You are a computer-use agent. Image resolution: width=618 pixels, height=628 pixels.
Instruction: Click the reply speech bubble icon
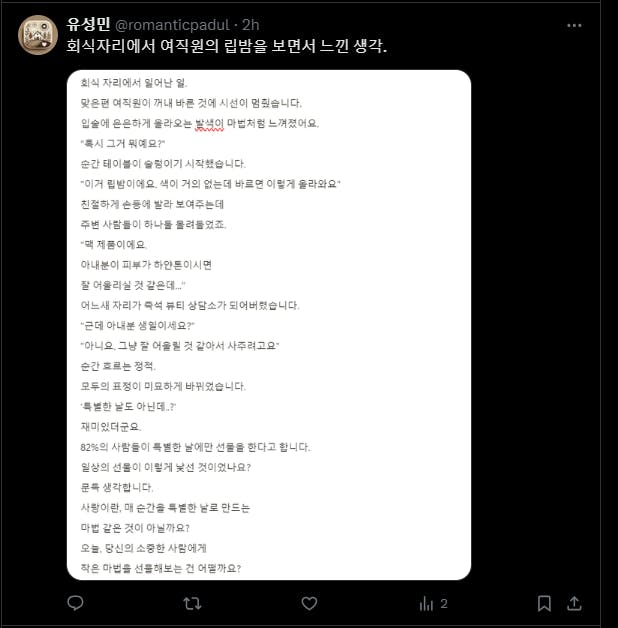(75, 603)
